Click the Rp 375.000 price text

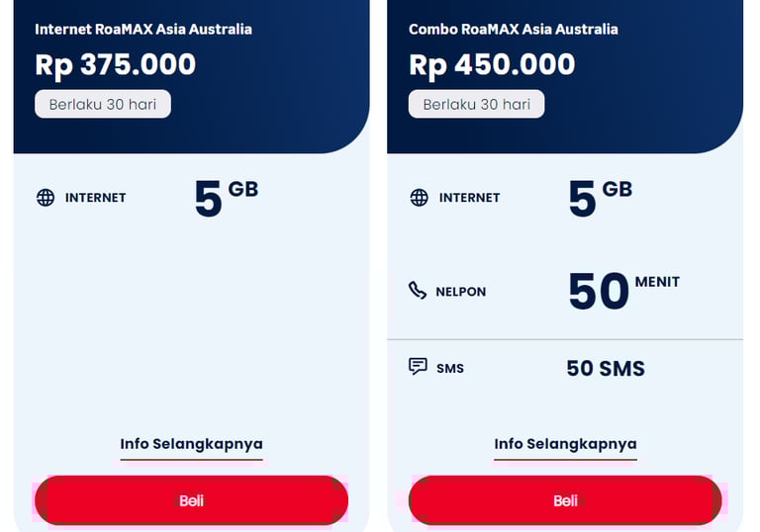click(x=116, y=64)
